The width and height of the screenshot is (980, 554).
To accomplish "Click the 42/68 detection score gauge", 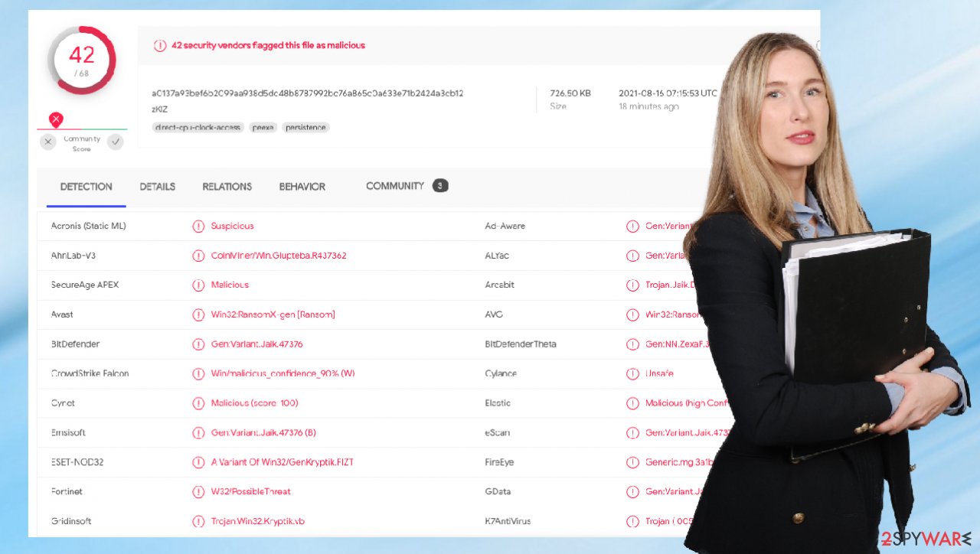I will click(82, 60).
